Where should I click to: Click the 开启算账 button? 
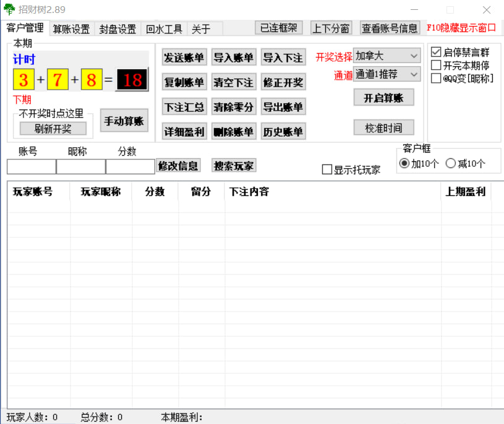(x=383, y=98)
